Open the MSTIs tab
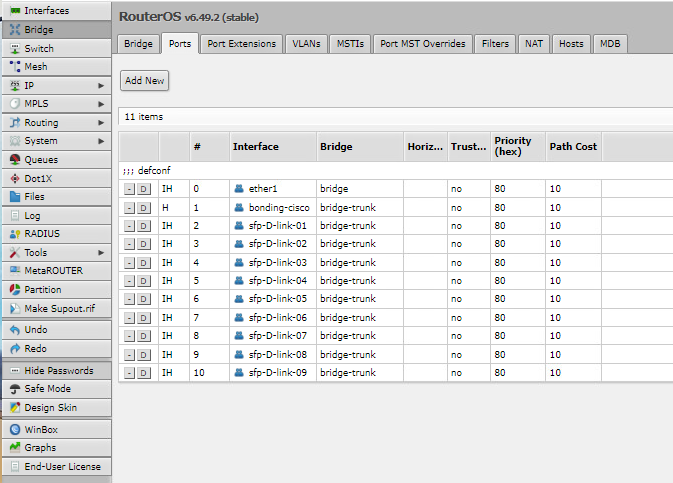The height and width of the screenshot is (483, 673). point(350,44)
